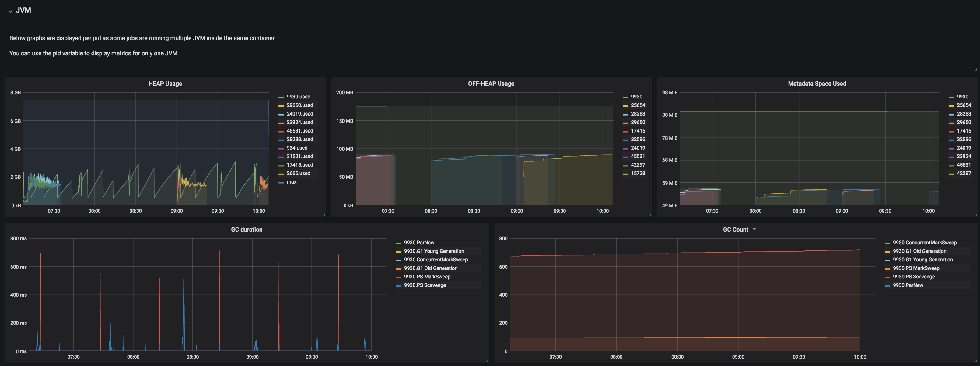Click the color swatch next to 9930.ParNew in the GC duration legend
This screenshot has height=366, width=980.
tap(398, 243)
